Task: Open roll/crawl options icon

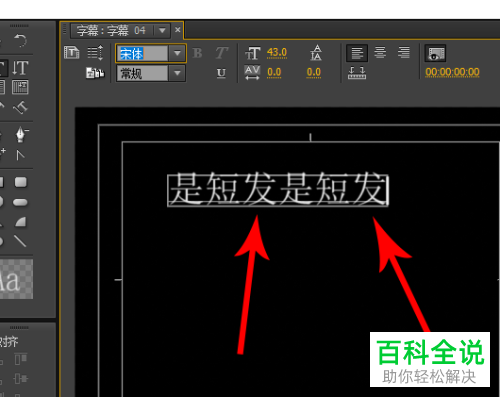Action: [95, 53]
